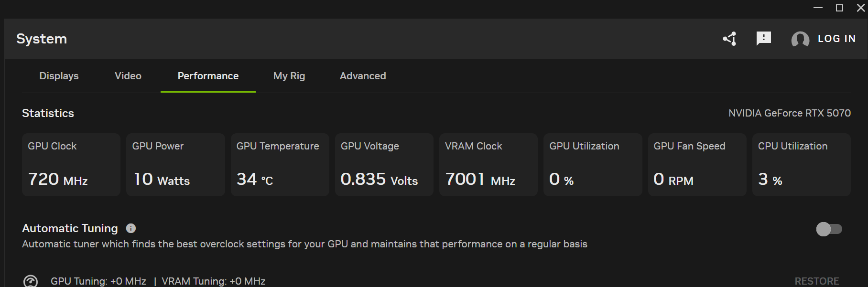
Task: Enable the Automatic Tuning toggle
Action: pos(829,229)
